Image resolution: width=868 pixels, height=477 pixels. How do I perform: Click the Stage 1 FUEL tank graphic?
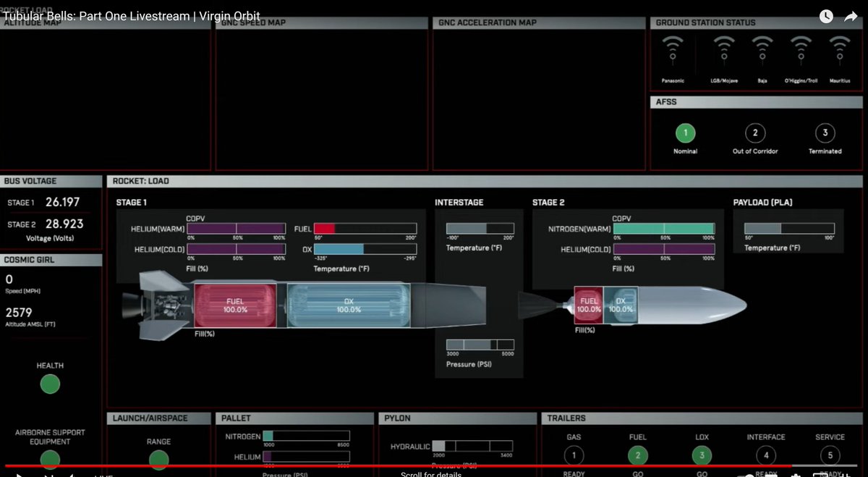coord(235,305)
